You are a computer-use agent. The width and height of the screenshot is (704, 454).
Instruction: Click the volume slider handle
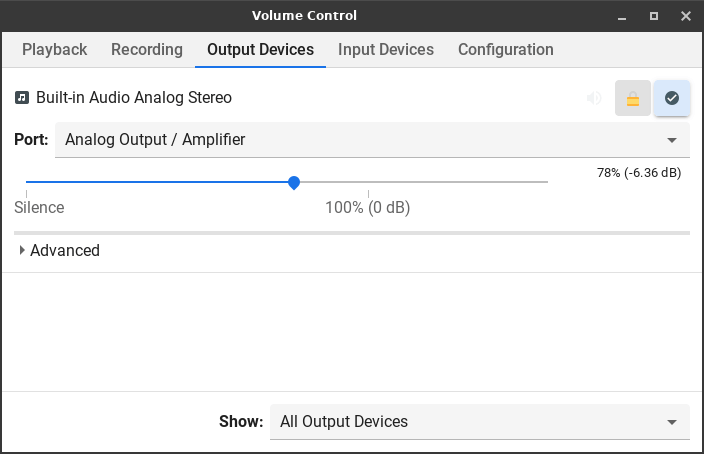[x=294, y=182]
